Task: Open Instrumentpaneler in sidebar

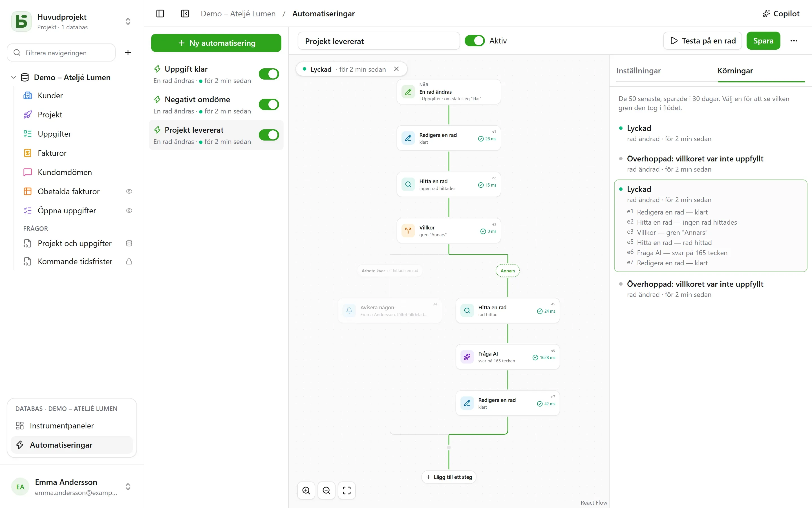Action: (72, 426)
